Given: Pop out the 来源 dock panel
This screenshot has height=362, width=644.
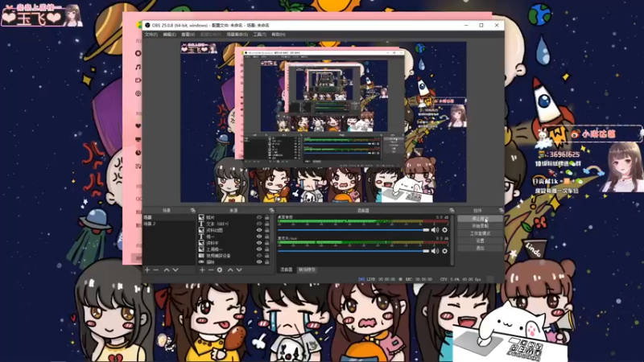Looking at the screenshot, I should [271, 211].
